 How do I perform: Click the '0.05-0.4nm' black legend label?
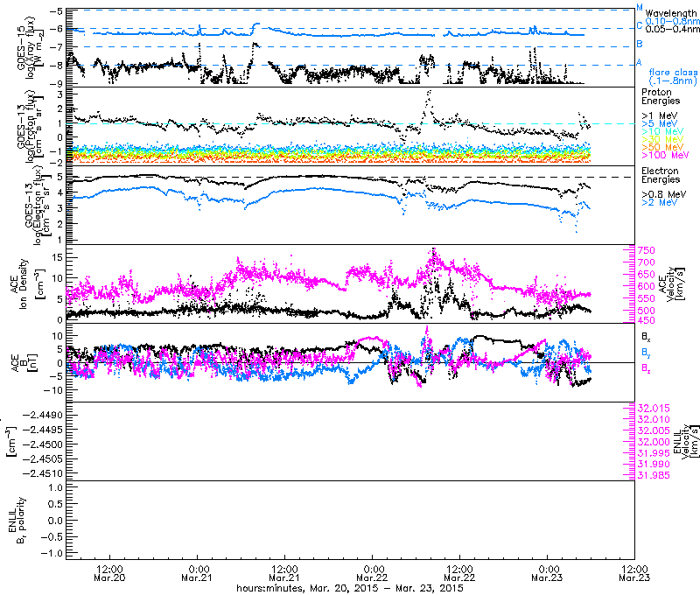point(672,29)
